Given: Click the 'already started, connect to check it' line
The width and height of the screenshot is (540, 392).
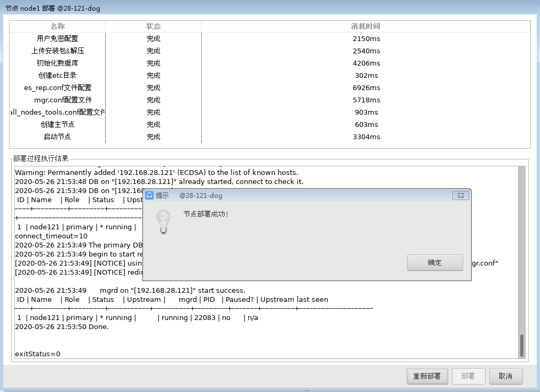Looking at the screenshot, I should point(160,181).
